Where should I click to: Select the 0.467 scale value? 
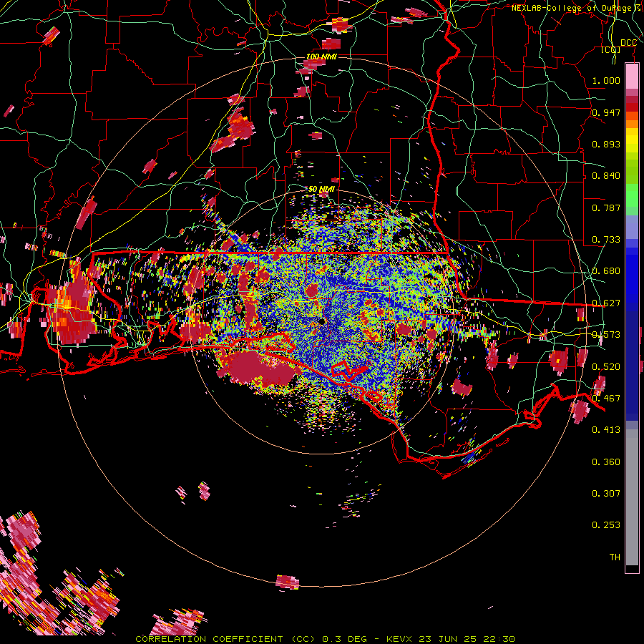pyautogui.click(x=606, y=399)
